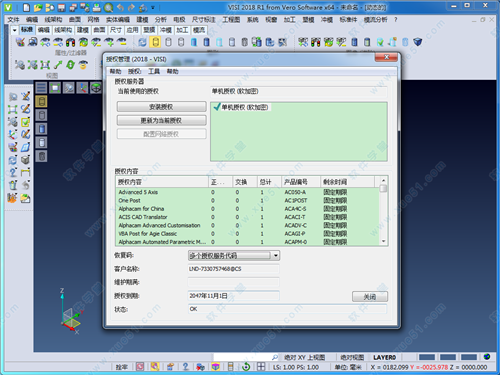500x375 pixels.
Task: Expand the quick access toolbar dropdown arrow
Action: (x=153, y=8)
